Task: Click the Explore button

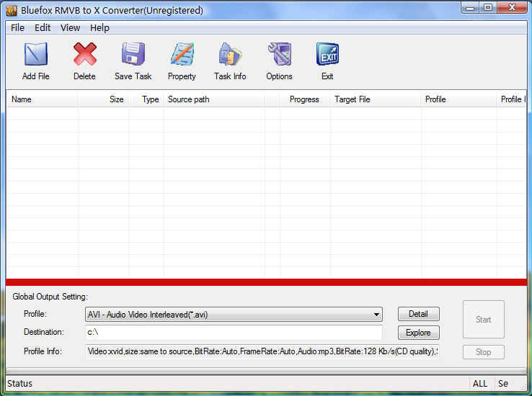Action: (x=418, y=333)
